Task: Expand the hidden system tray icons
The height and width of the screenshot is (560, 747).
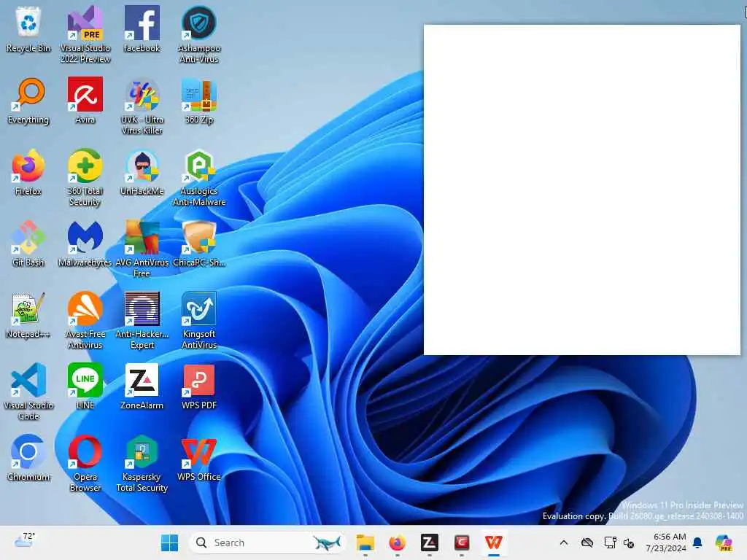Action: [564, 542]
